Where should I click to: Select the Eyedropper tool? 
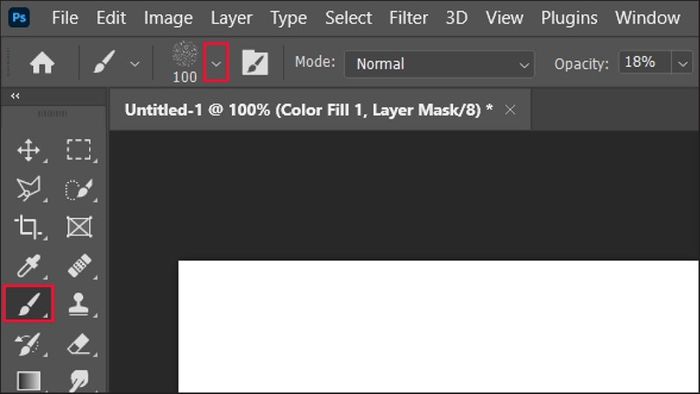point(29,266)
